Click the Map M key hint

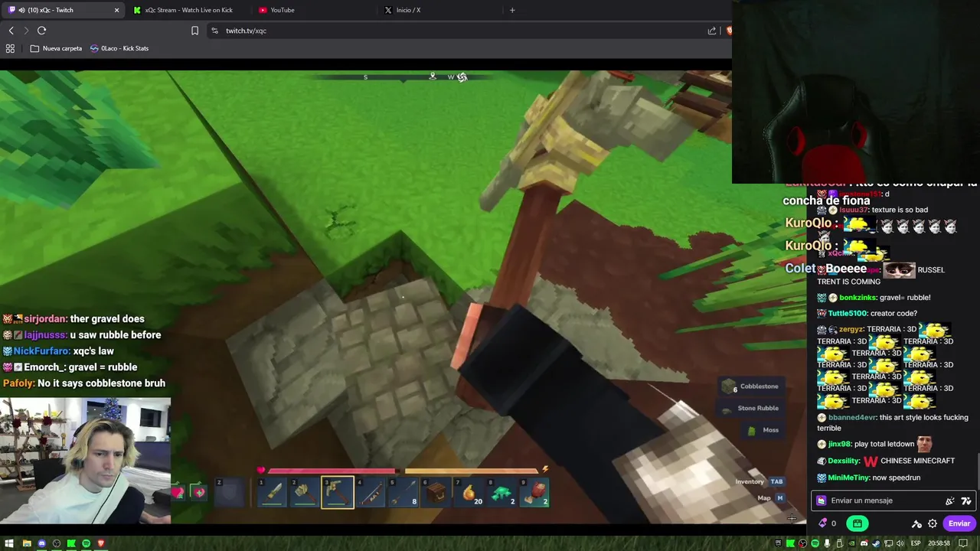click(771, 497)
